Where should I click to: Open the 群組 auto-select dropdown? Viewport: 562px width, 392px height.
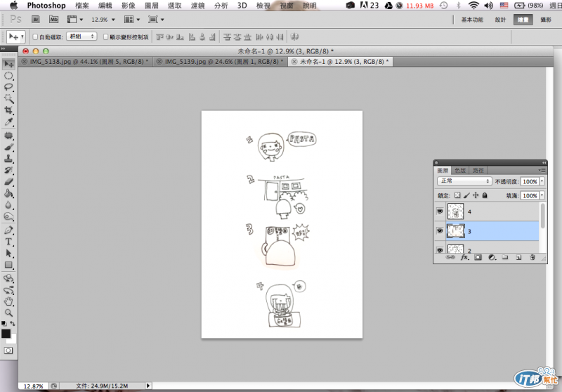click(x=83, y=37)
